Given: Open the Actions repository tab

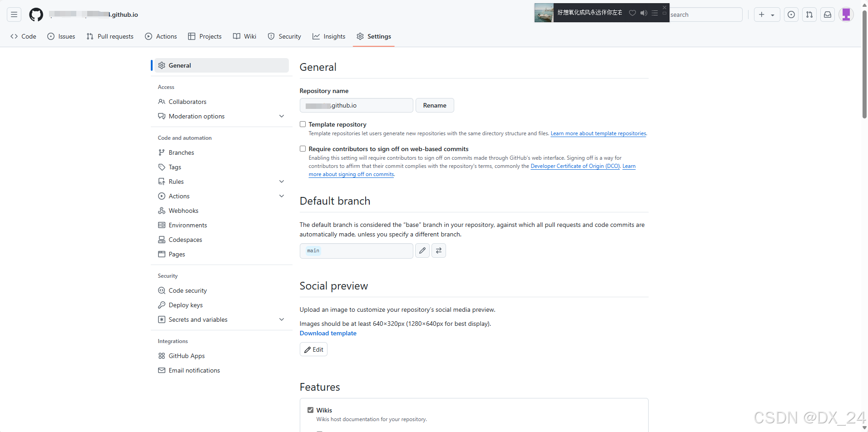Looking at the screenshot, I should click(161, 36).
